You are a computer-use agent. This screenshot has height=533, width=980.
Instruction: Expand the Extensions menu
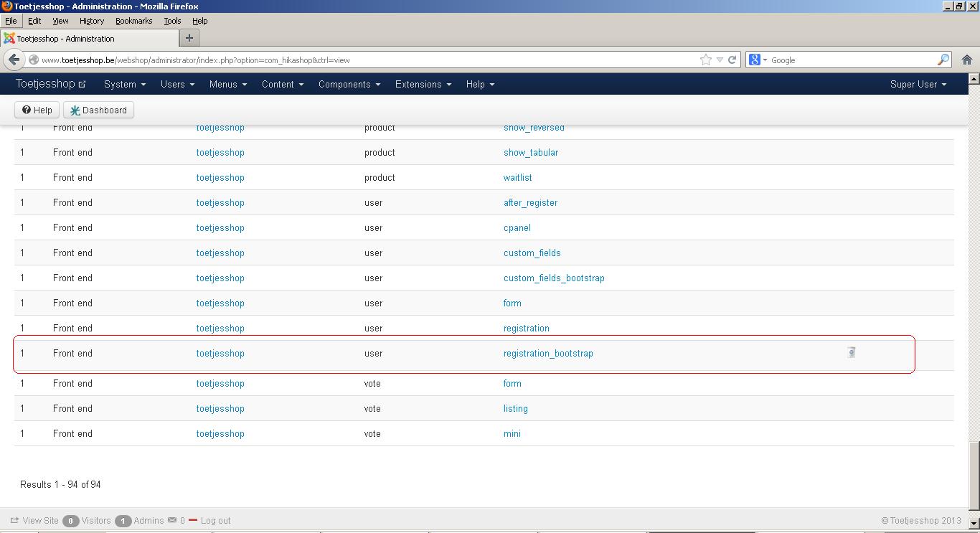[x=423, y=84]
